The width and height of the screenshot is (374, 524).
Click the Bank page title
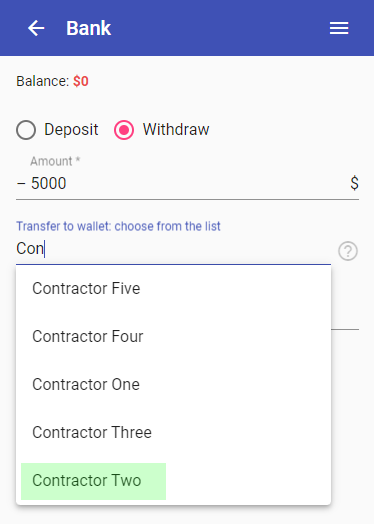[88, 28]
